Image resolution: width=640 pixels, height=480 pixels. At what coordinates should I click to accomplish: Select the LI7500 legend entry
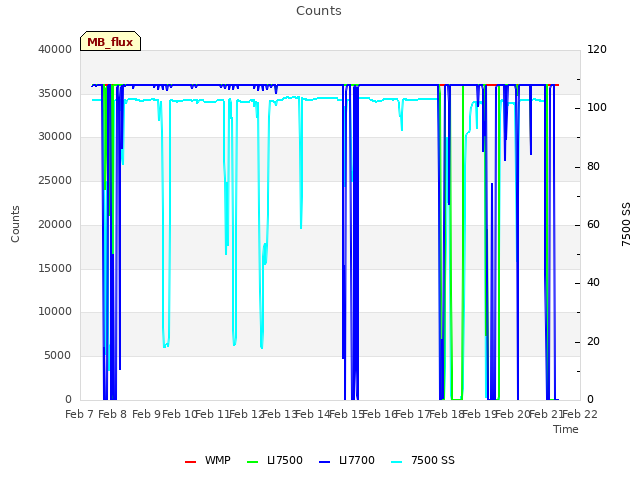[x=275, y=460]
